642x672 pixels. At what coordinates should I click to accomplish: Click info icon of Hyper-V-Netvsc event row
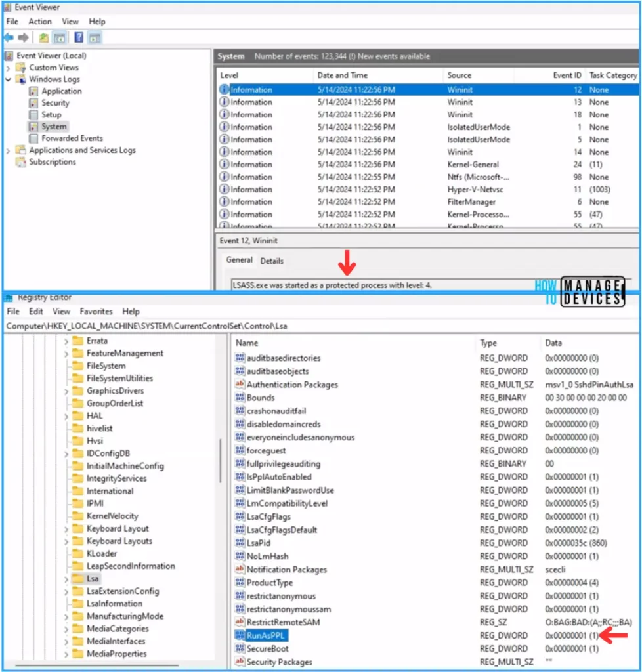tap(224, 189)
